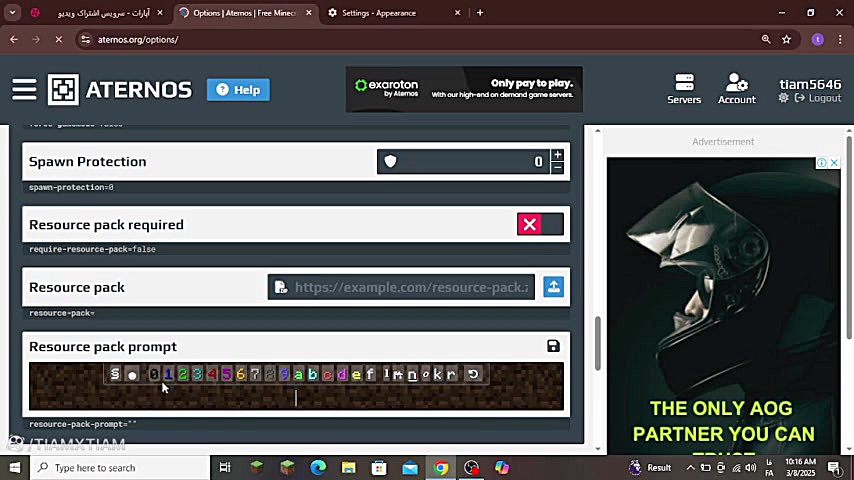Pick blue color code 9
Viewport: 854px width, 480px height.
point(284,374)
